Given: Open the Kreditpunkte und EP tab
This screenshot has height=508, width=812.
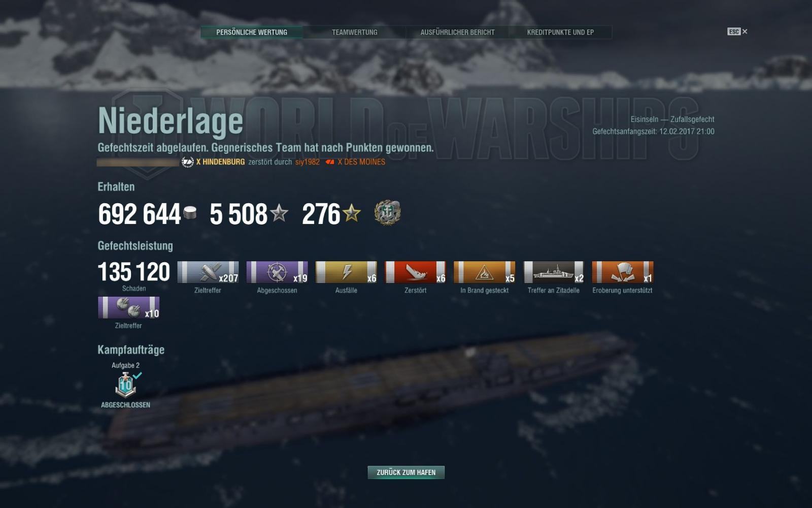Looking at the screenshot, I should click(x=560, y=32).
